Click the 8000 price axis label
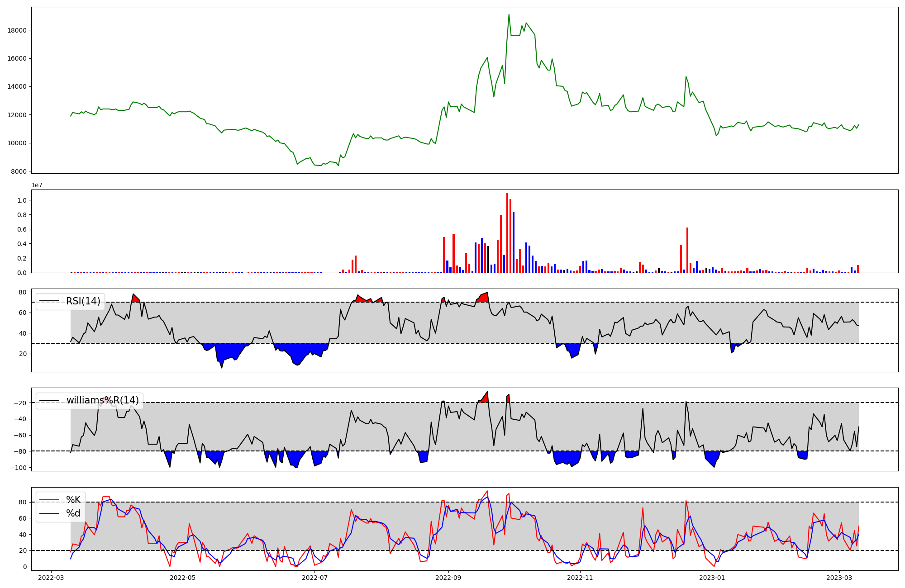The width and height of the screenshot is (905, 588). 19,171
